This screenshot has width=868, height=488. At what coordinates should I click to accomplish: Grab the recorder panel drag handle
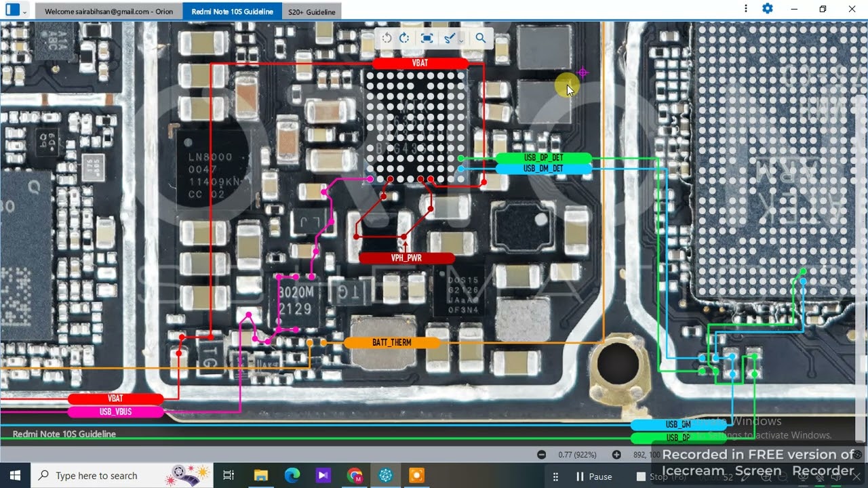tap(557, 476)
